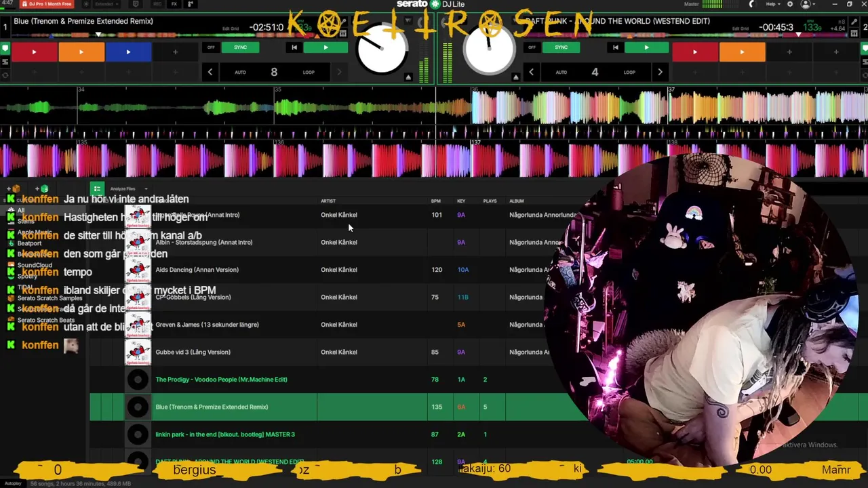
Task: Add fourth cue point on right deck
Action: coord(835,52)
